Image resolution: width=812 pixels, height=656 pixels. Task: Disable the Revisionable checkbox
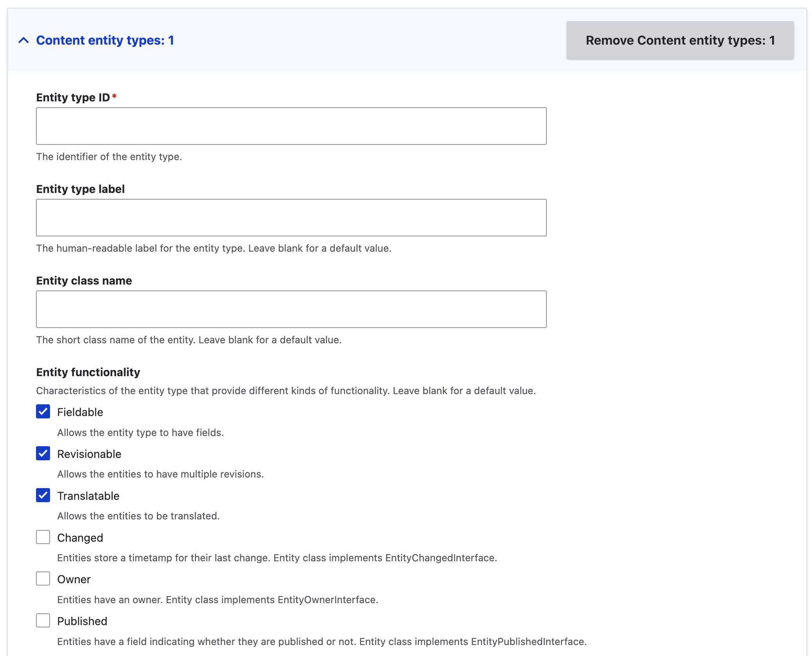pyautogui.click(x=43, y=454)
